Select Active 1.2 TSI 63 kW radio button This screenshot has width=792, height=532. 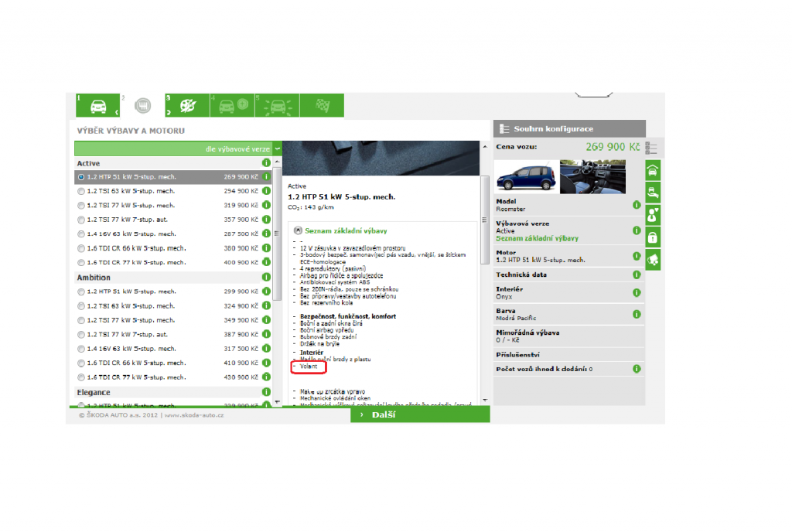click(x=80, y=191)
